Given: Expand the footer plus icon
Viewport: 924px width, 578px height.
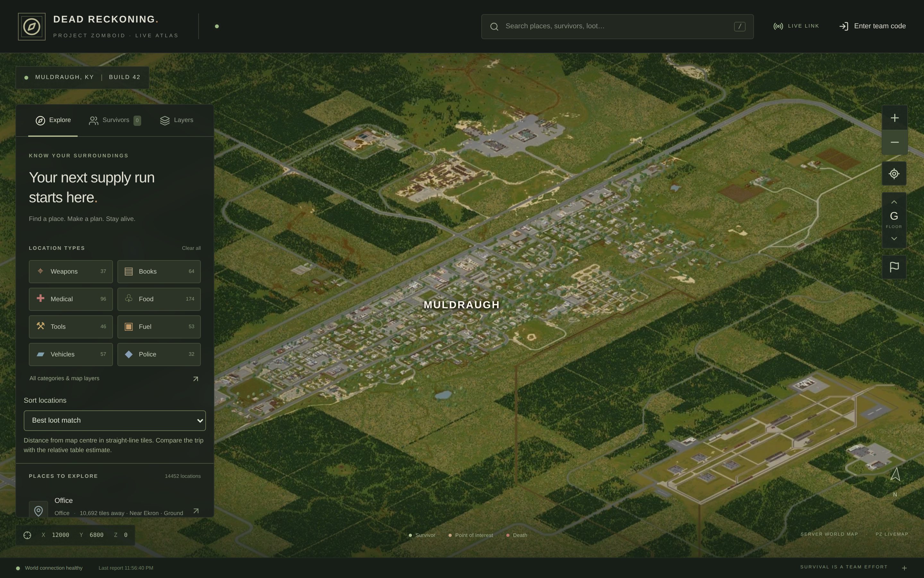Looking at the screenshot, I should [x=904, y=568].
